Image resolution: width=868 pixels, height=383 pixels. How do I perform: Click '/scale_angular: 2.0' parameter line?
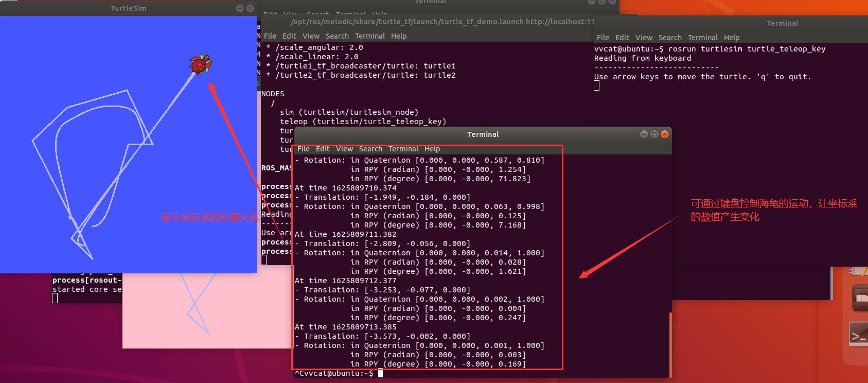click(314, 47)
